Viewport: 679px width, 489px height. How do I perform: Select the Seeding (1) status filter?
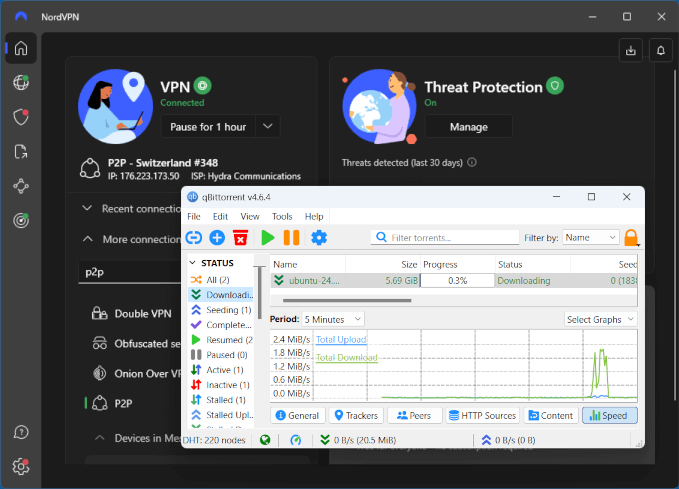coord(221,310)
